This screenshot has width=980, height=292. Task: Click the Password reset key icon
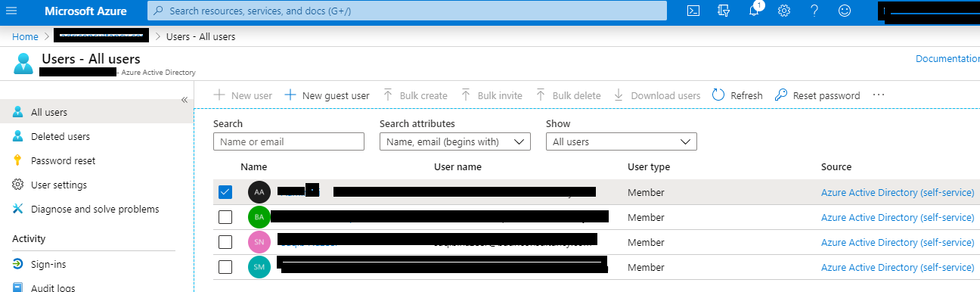coord(17,160)
